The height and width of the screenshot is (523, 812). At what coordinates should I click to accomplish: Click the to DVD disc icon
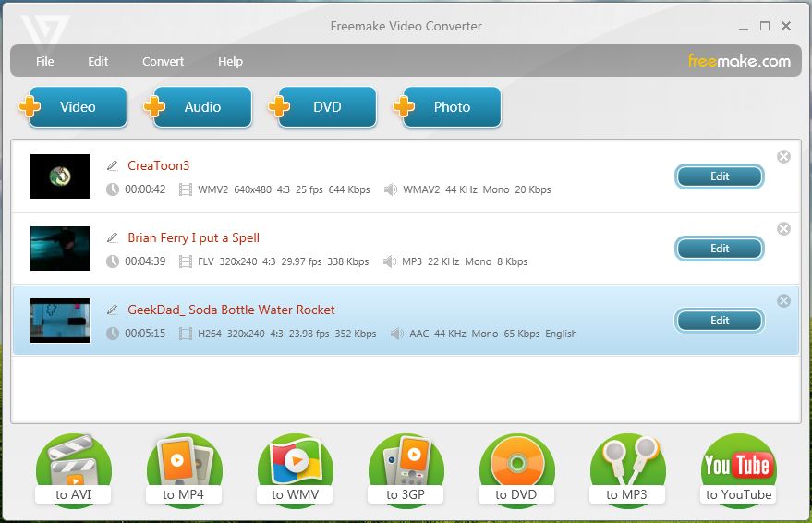point(516,469)
